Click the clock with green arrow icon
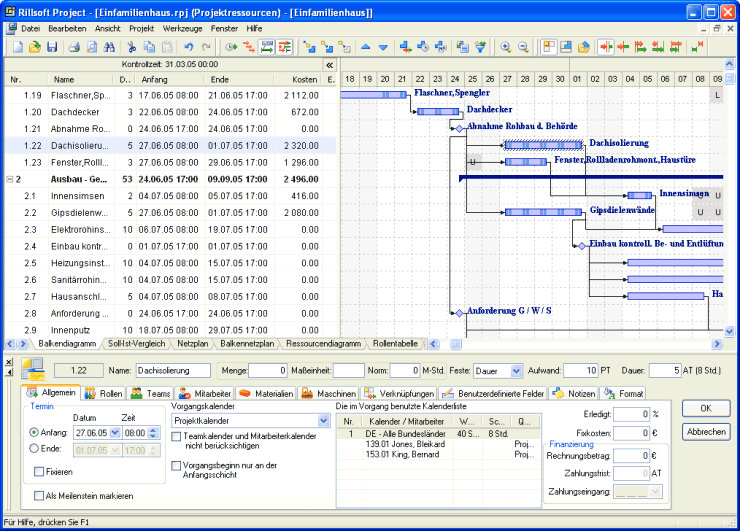 tap(231, 47)
